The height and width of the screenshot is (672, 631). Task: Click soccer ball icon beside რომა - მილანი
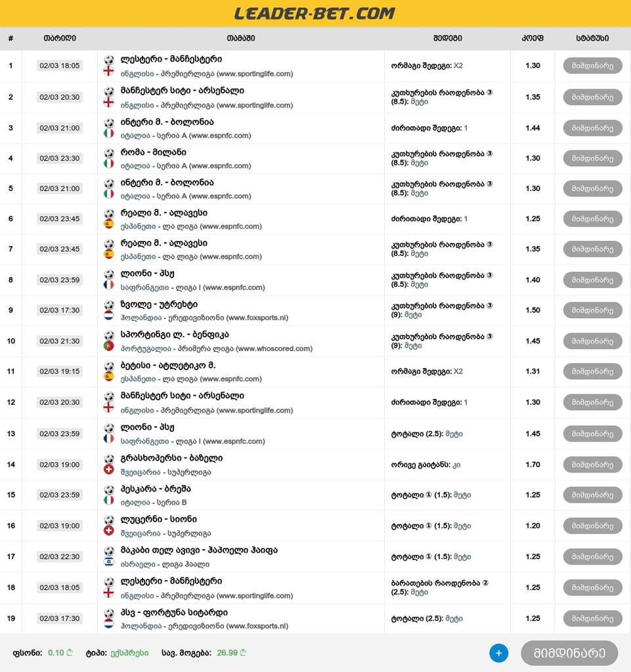tap(109, 153)
